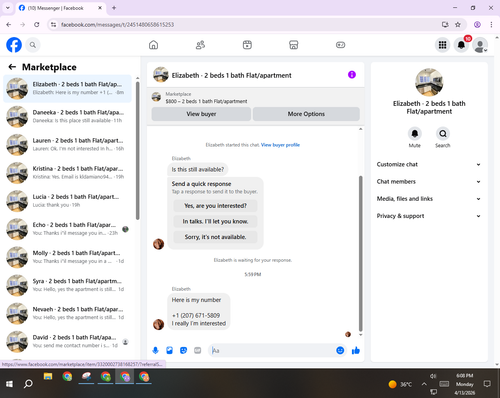Open the notifications bell with 10 badge
This screenshot has width=500, height=398.
click(461, 45)
